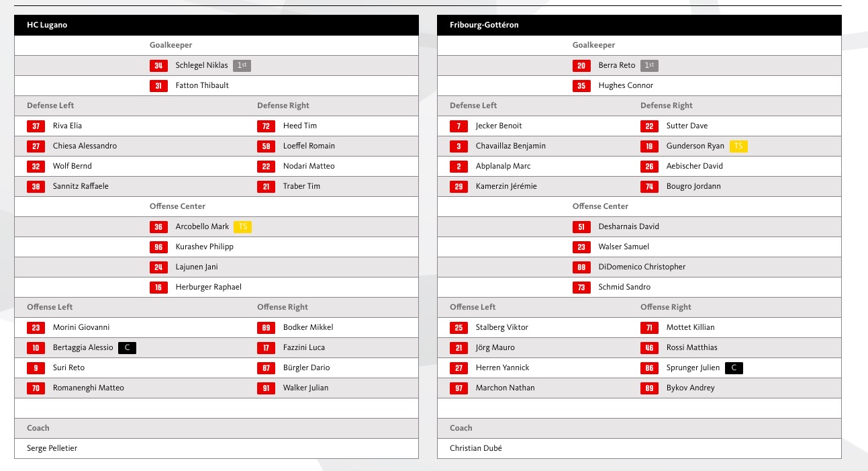The height and width of the screenshot is (471, 868).
Task: Click jersey number 97 badge of Marchon Nathan
Action: click(x=459, y=388)
